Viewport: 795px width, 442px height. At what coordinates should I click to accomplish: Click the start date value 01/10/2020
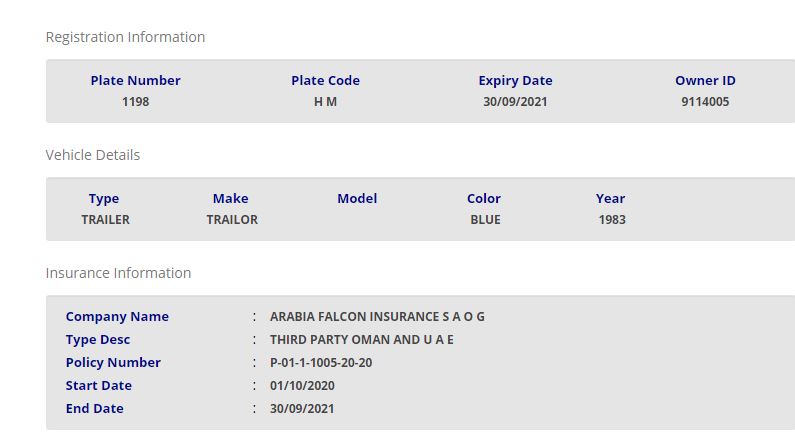(302, 385)
